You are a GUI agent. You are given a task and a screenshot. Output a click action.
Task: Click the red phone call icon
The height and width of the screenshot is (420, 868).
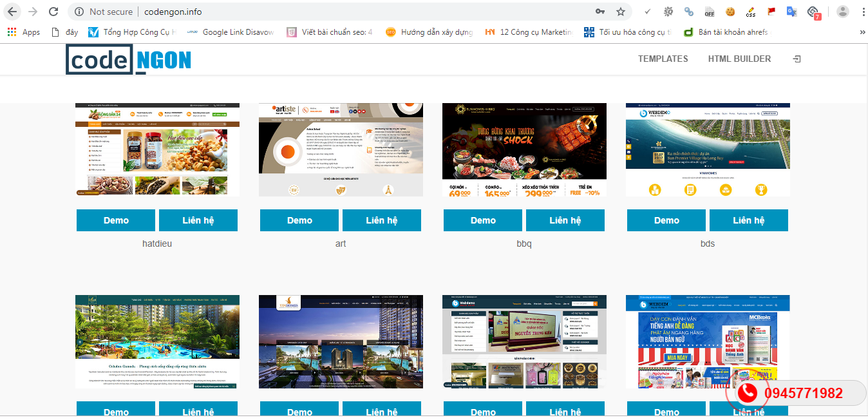pyautogui.click(x=747, y=393)
